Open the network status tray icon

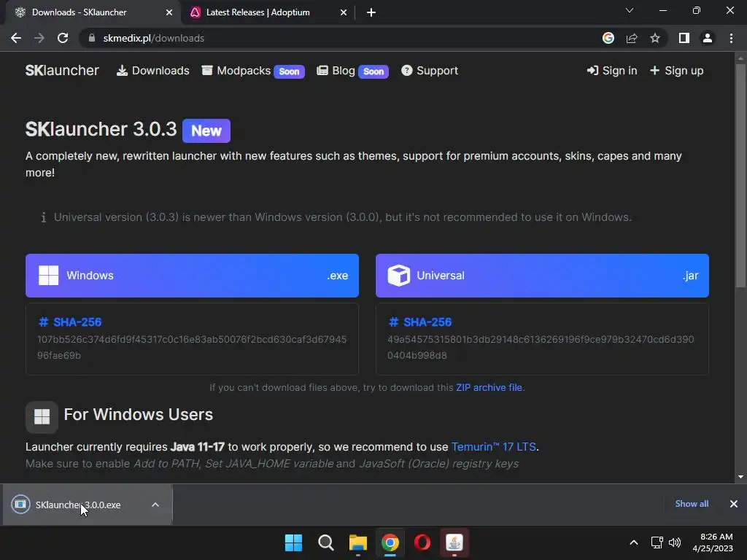tap(657, 542)
